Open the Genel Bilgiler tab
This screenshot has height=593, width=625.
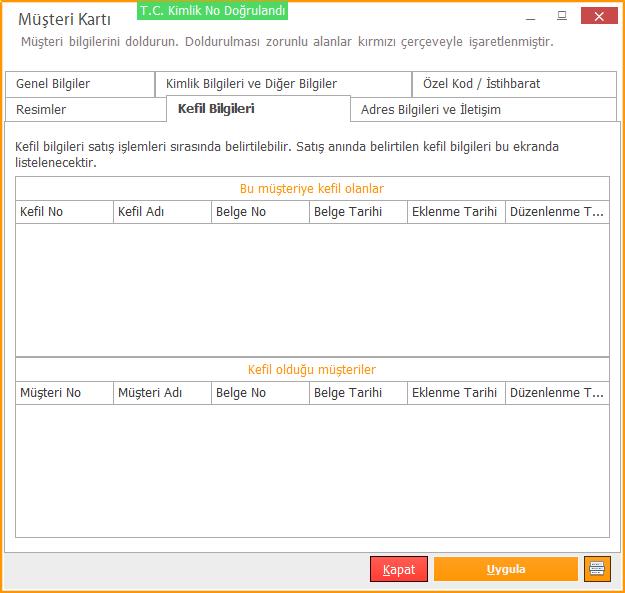79,84
